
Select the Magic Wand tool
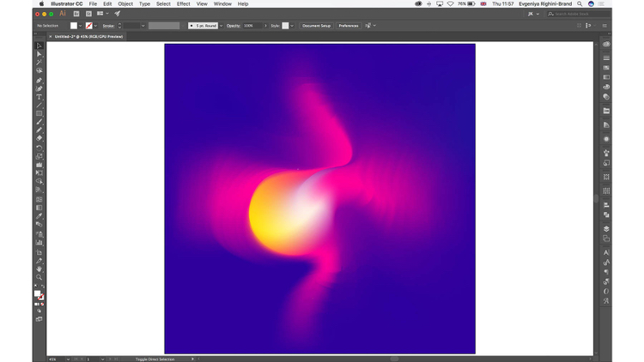(39, 63)
